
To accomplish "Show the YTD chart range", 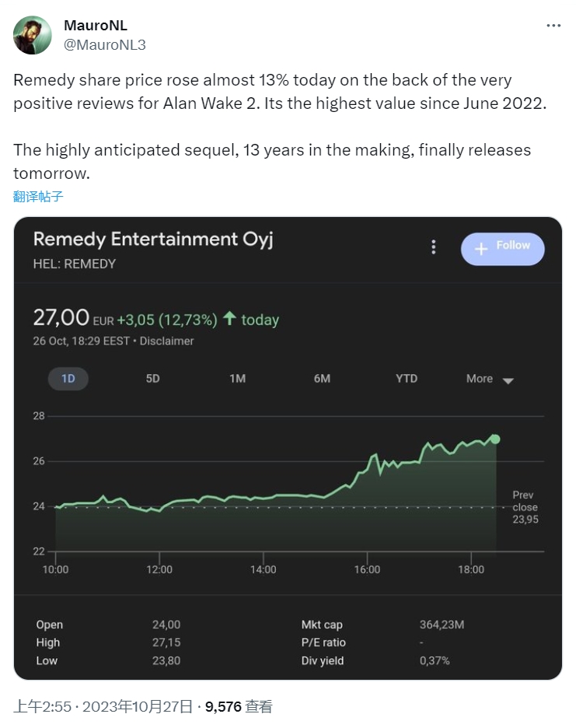I will point(407,379).
